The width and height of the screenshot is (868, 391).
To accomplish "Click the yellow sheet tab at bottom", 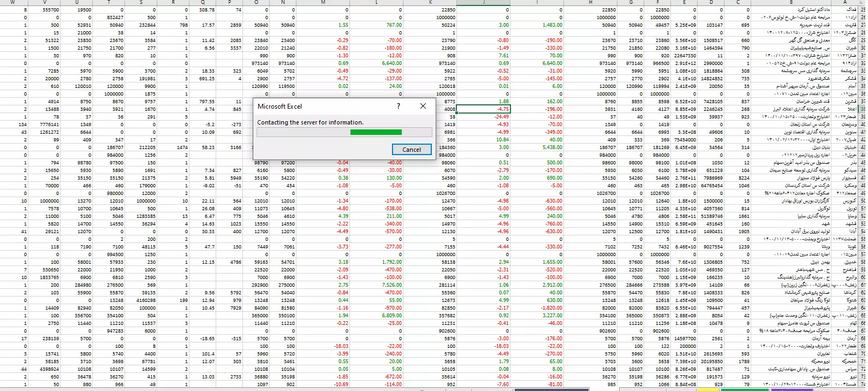I will [709, 389].
